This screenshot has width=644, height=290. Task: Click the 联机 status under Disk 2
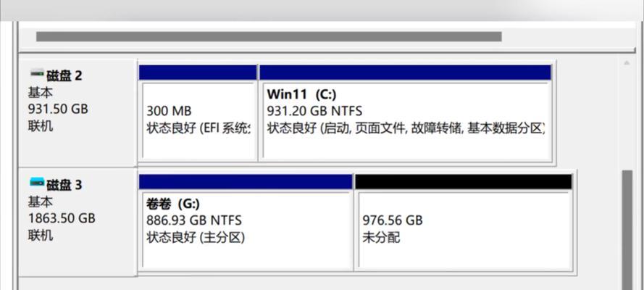(x=41, y=126)
